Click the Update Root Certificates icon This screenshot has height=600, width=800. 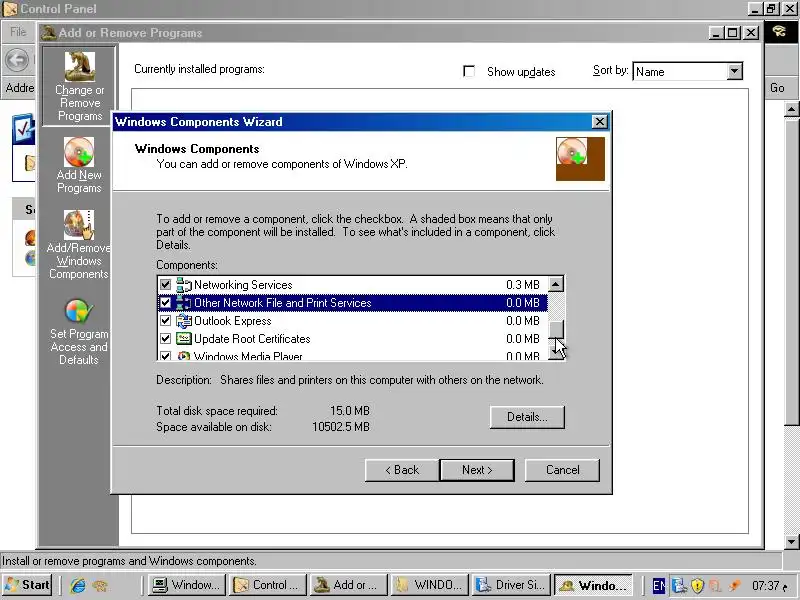click(x=184, y=339)
